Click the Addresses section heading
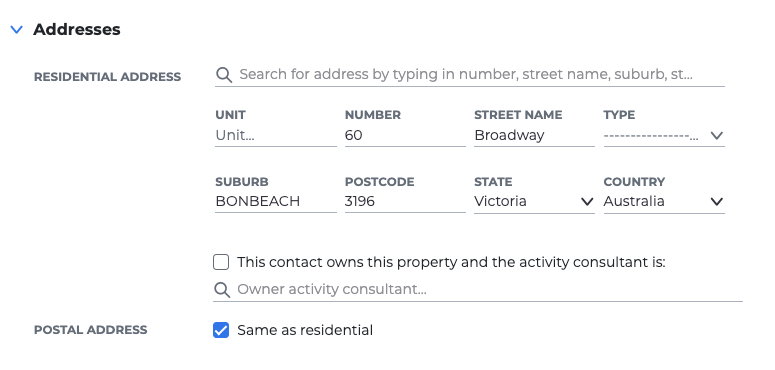775x370 pixels. coord(77,30)
